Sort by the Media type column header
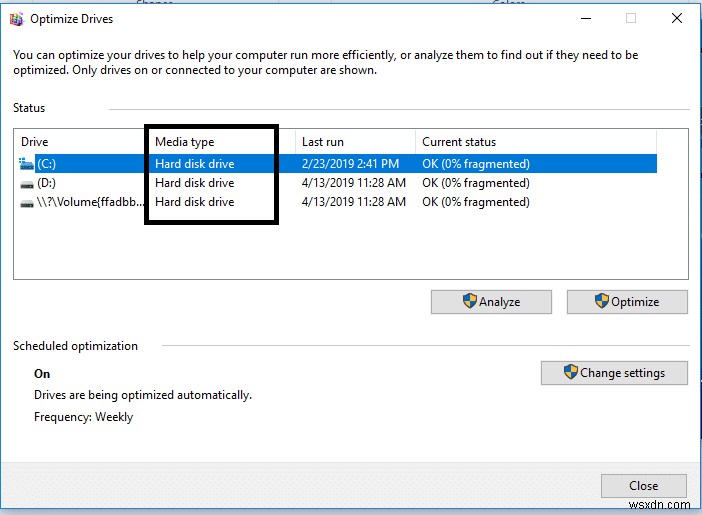This screenshot has width=702, height=515. pyautogui.click(x=184, y=142)
